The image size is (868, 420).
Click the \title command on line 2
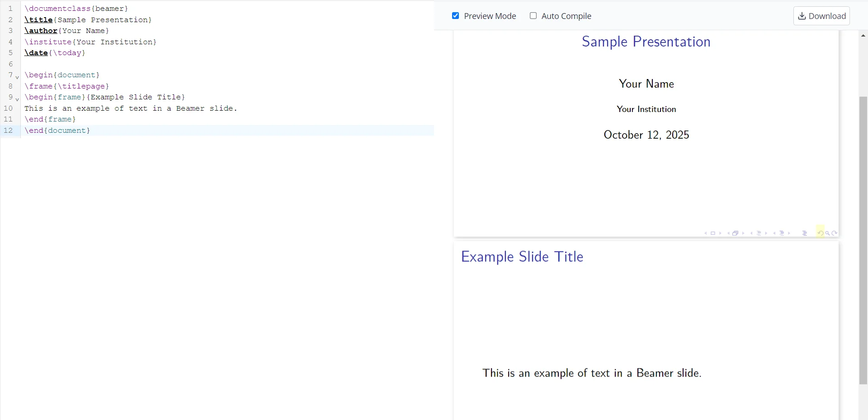pos(39,20)
